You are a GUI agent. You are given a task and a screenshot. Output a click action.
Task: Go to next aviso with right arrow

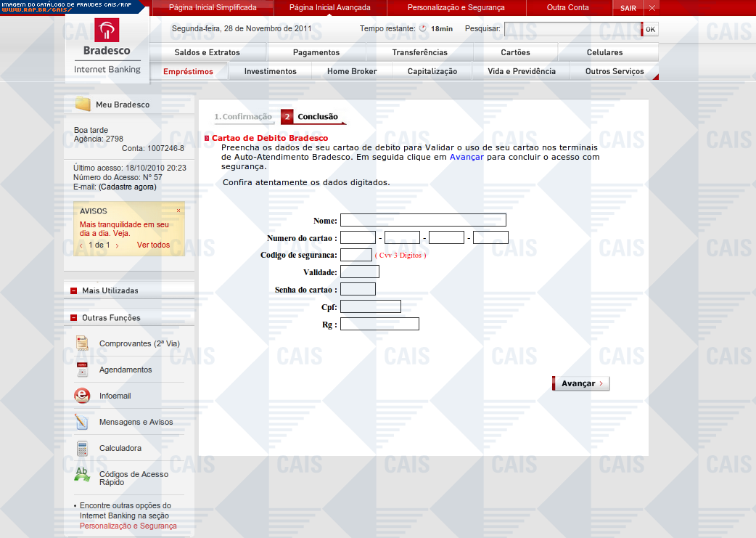(x=118, y=245)
